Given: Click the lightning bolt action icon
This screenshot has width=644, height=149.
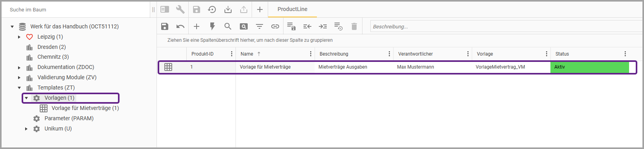Looking at the screenshot, I should click(212, 26).
